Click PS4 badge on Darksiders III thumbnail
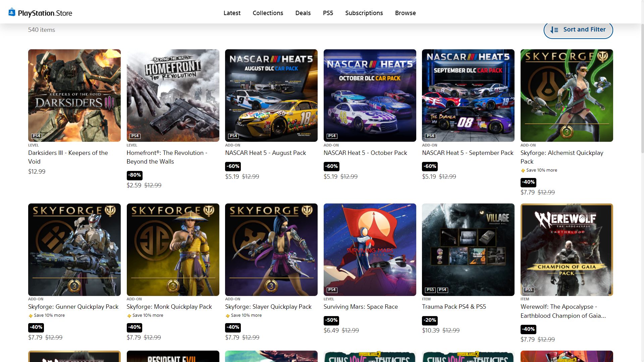 pyautogui.click(x=36, y=136)
